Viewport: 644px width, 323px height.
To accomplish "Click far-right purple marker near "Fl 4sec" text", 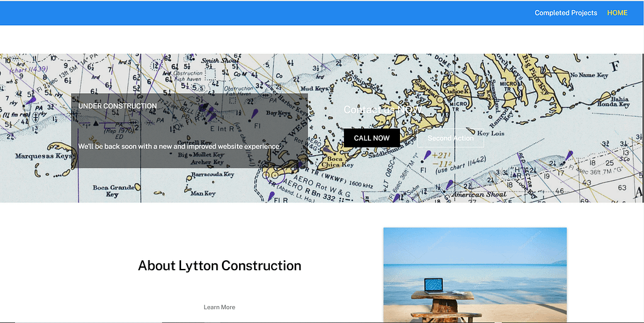I will pyautogui.click(x=569, y=154).
